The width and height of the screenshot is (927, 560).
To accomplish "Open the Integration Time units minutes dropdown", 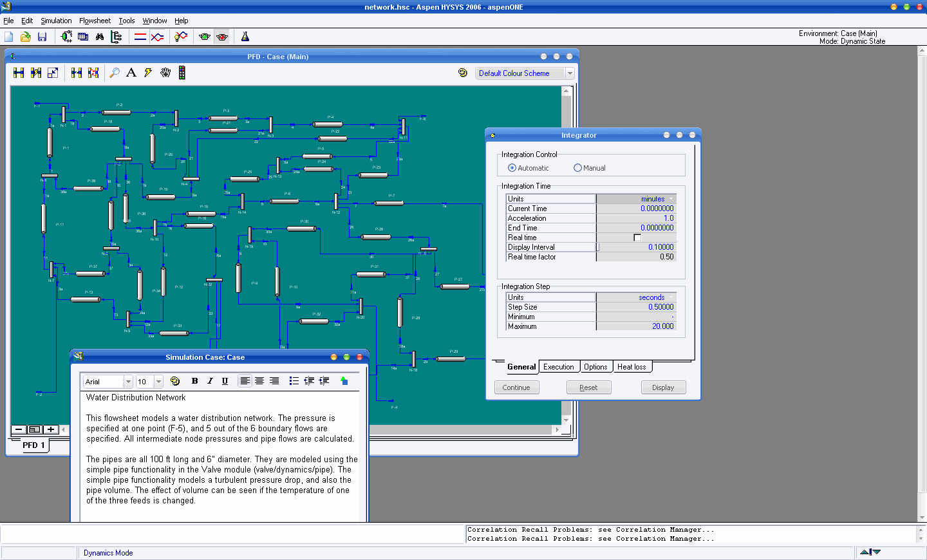I will pos(671,199).
